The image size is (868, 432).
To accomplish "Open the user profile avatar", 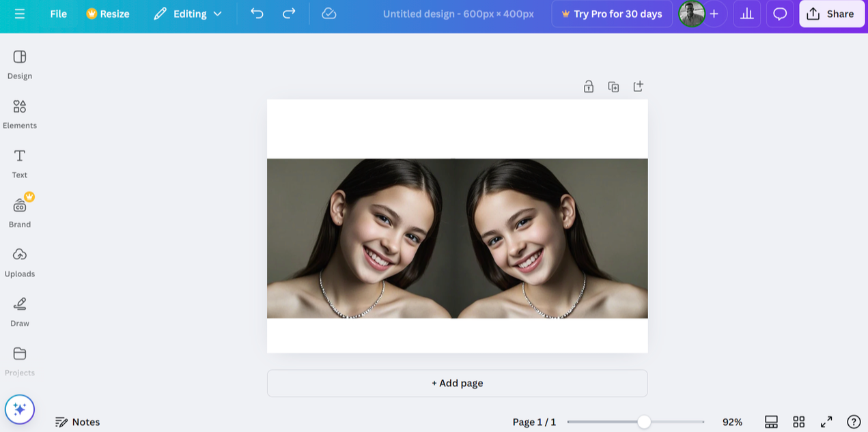I will click(x=692, y=14).
